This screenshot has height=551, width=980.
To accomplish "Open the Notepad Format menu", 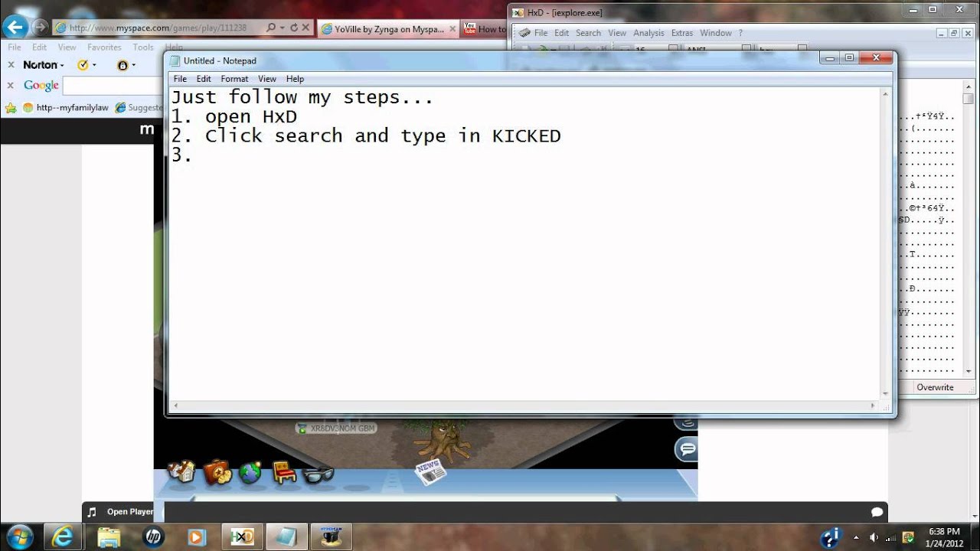I will 234,79.
